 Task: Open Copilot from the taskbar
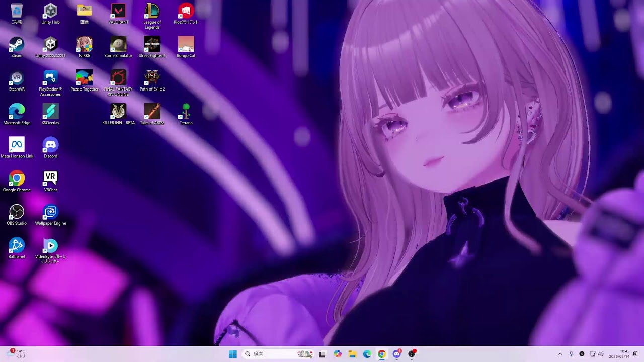(338, 354)
